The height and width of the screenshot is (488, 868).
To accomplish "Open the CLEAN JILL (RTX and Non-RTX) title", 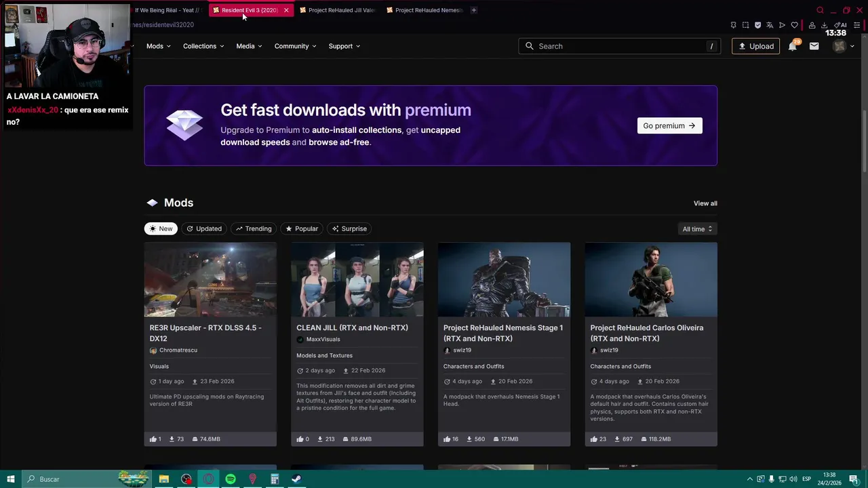I will coord(352,327).
